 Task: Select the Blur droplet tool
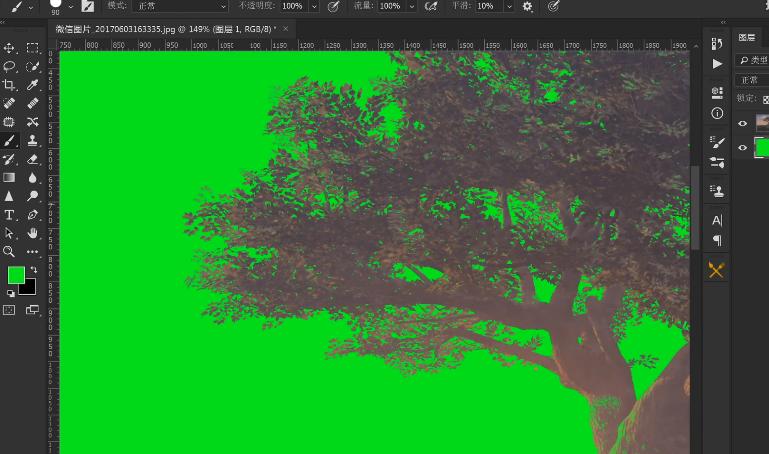pos(32,177)
